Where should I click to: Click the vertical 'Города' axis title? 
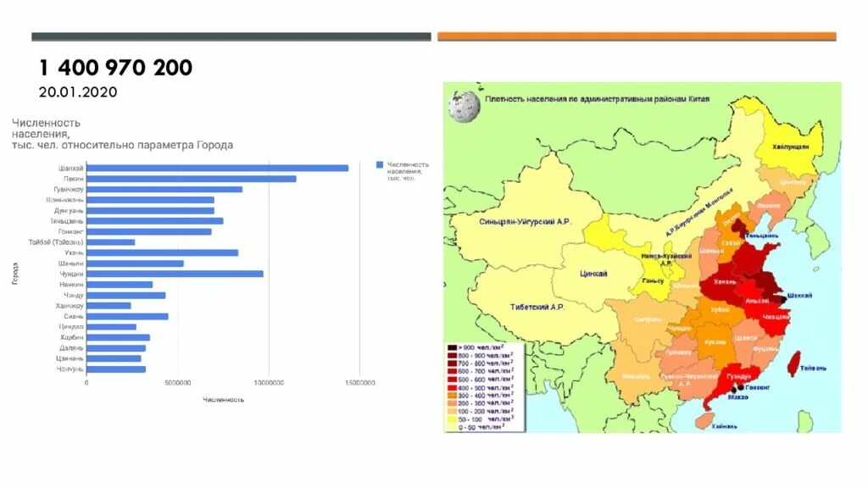pos(15,274)
